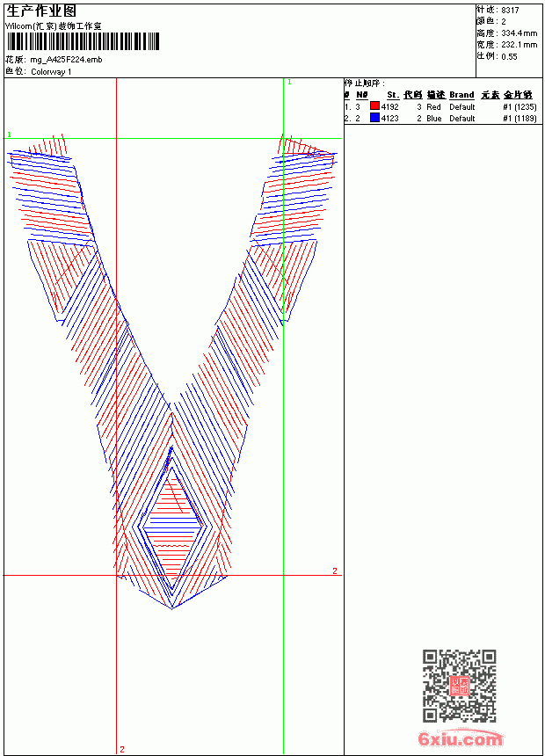Click the blue color swatch in row 2
Screen dimensions: 545x756
click(374, 118)
